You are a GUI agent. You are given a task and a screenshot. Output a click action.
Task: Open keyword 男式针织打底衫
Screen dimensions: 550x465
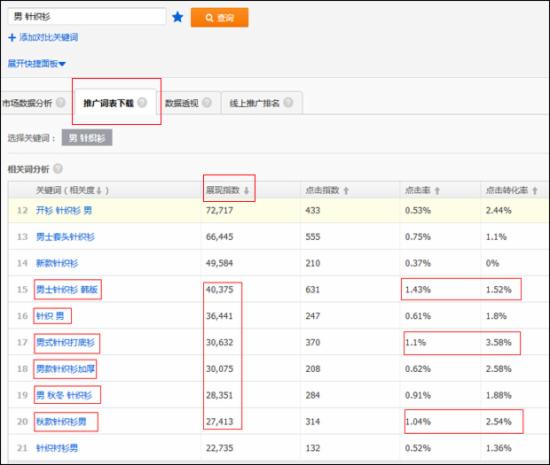65,342
